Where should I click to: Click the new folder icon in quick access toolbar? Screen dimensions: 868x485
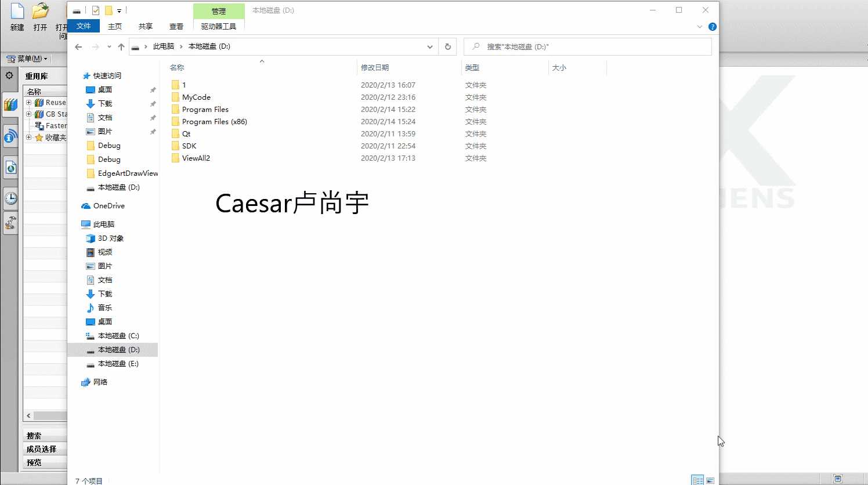(108, 10)
